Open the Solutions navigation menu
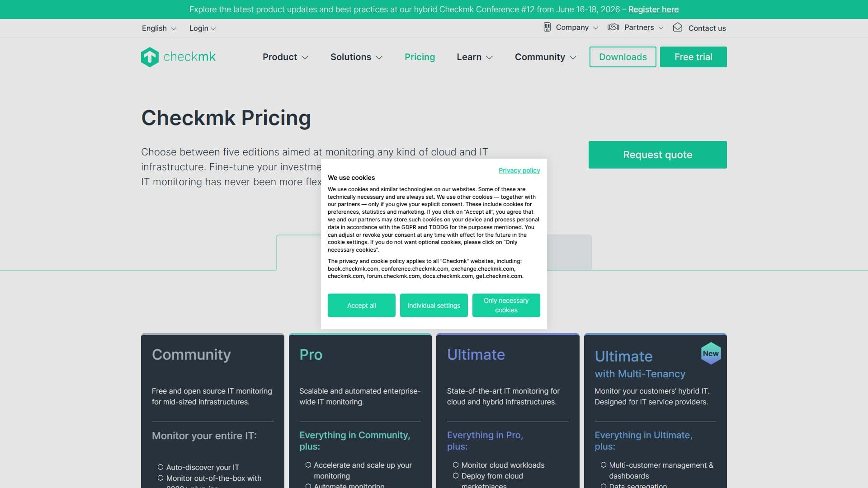868x488 pixels. click(x=356, y=57)
